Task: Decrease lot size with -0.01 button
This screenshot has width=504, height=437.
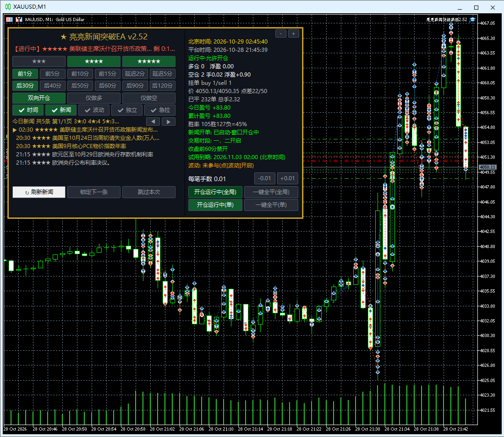Action: click(264, 178)
